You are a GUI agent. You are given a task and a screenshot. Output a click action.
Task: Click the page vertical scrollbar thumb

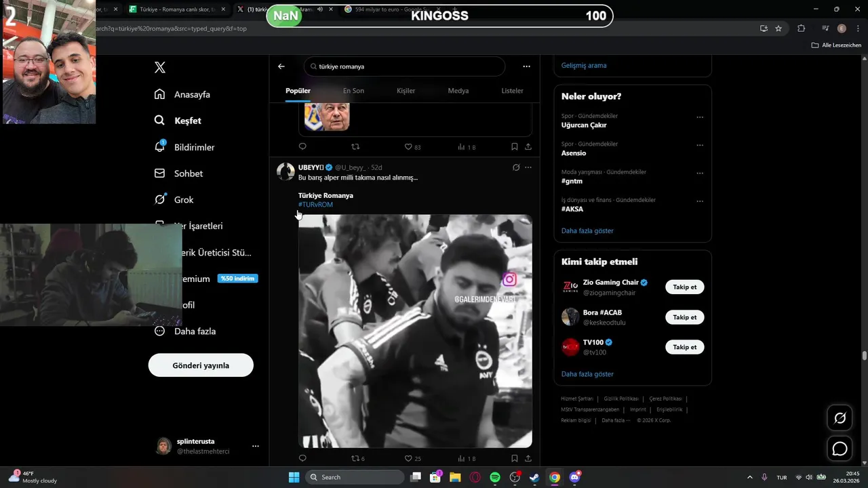[x=865, y=356]
